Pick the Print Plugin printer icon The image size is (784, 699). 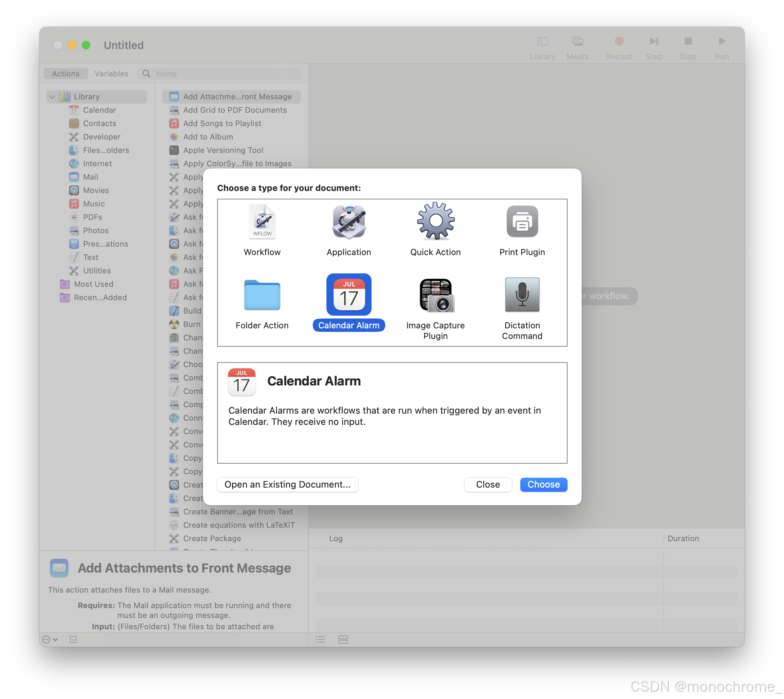522,222
